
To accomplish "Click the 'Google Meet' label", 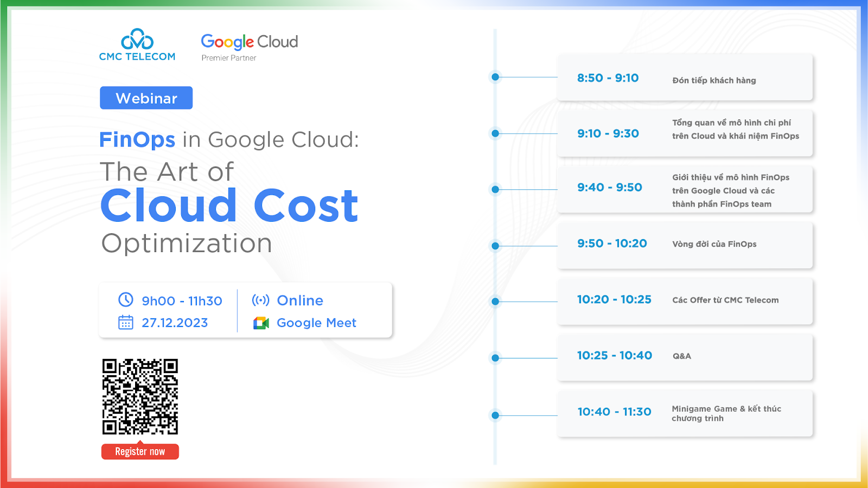I will pos(316,323).
